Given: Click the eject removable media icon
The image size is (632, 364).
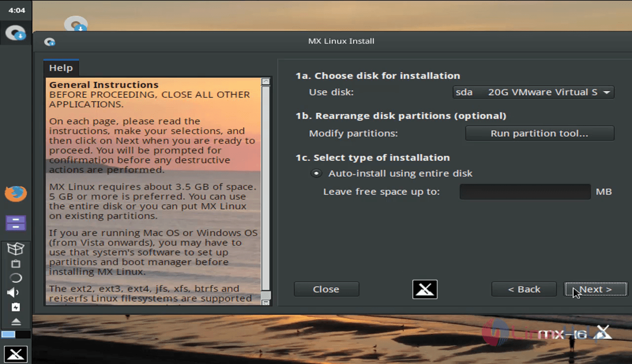Looking at the screenshot, I should coord(16,322).
